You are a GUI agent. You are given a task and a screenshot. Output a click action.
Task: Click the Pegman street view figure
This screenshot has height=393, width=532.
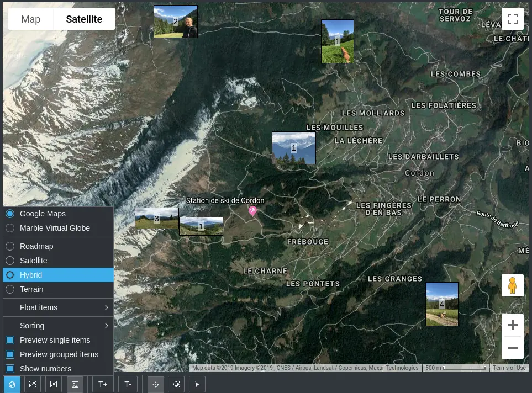coord(513,285)
